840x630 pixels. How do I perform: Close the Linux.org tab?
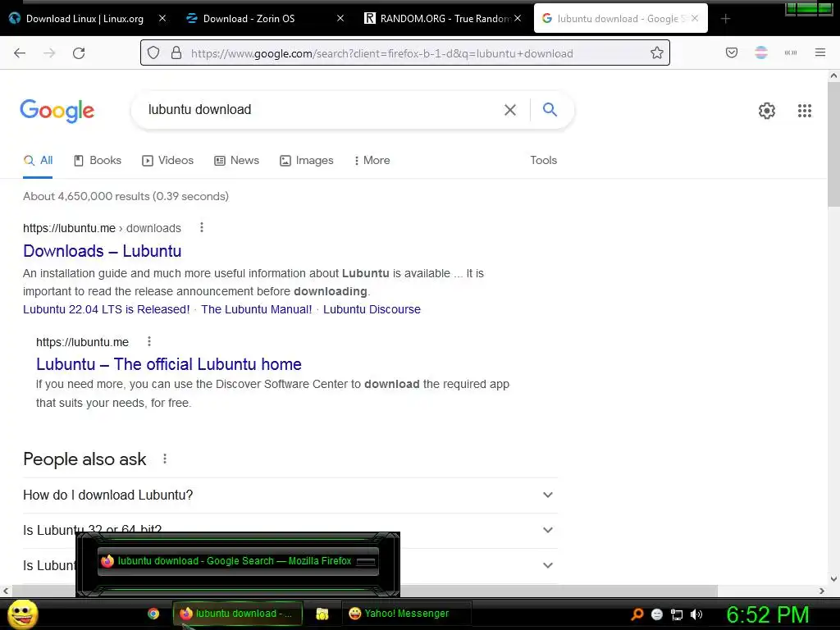pyautogui.click(x=162, y=18)
